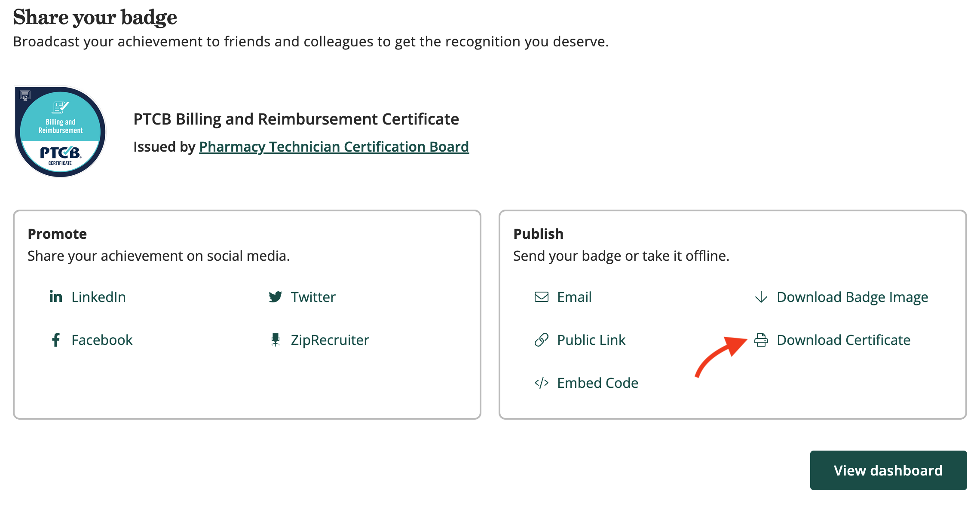Click the Twitter bird icon
This screenshot has height=506, width=980.
click(x=276, y=297)
